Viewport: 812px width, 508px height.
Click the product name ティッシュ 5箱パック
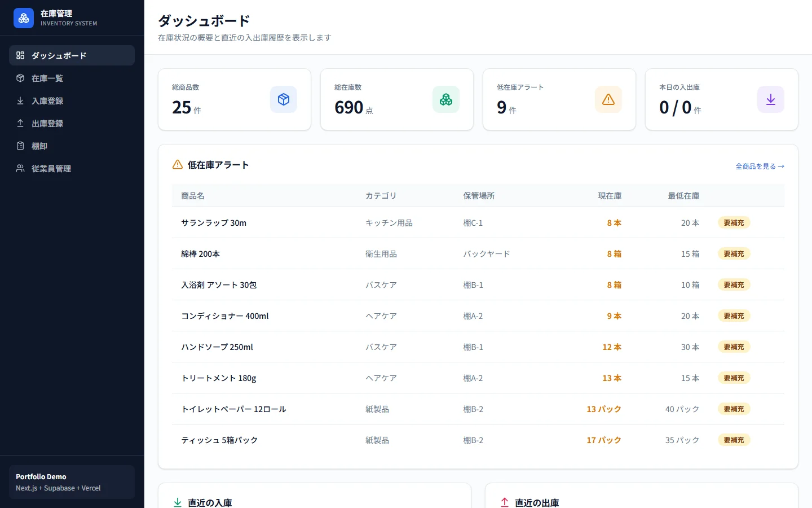pos(219,440)
